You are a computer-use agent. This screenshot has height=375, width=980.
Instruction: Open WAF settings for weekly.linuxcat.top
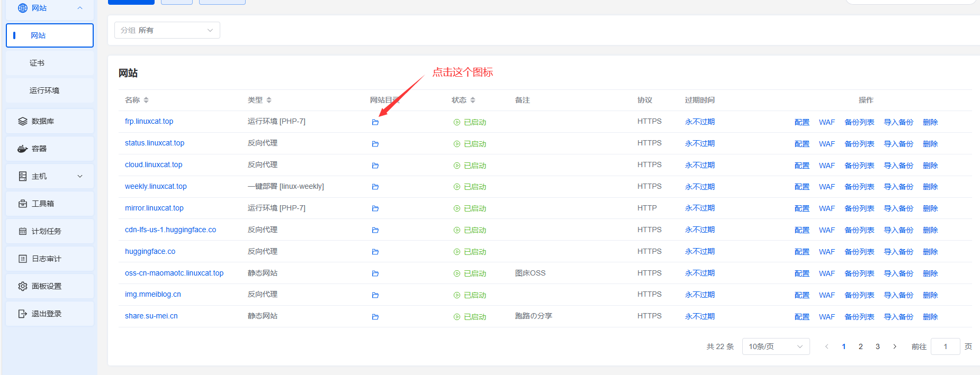(826, 187)
